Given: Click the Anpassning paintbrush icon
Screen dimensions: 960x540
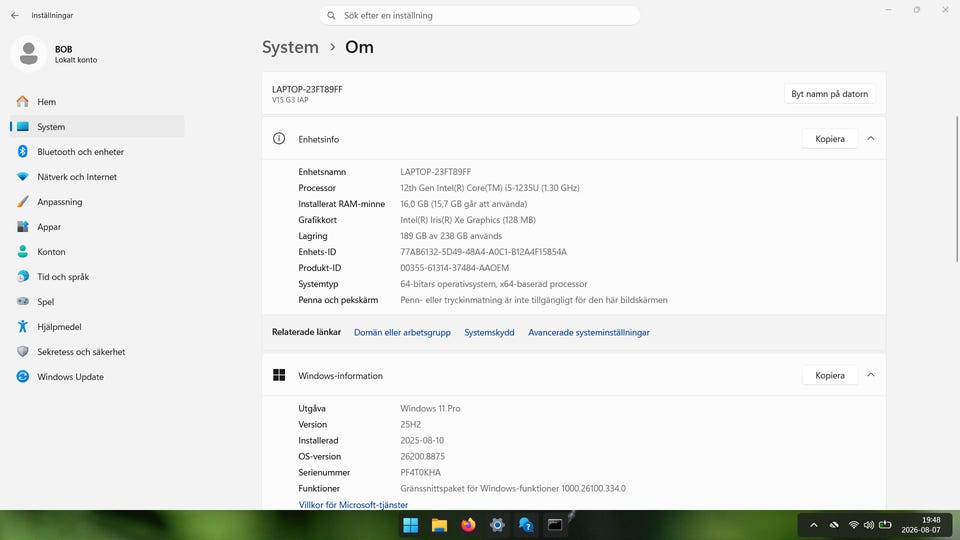Looking at the screenshot, I should click(23, 201).
